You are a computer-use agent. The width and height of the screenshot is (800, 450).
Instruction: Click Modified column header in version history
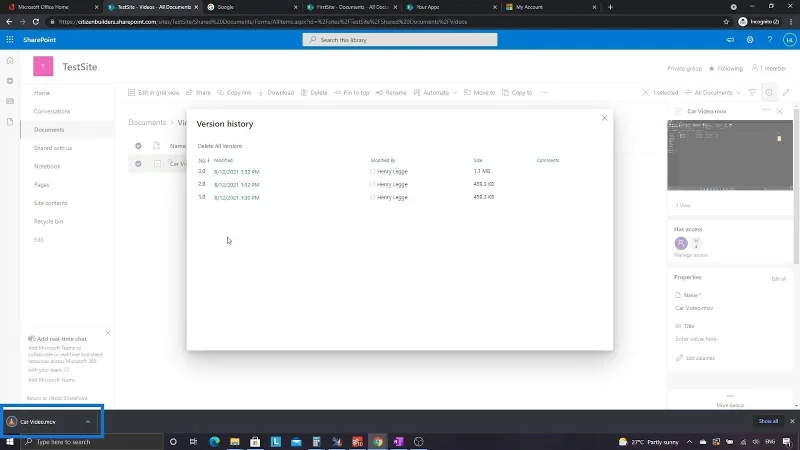point(223,160)
